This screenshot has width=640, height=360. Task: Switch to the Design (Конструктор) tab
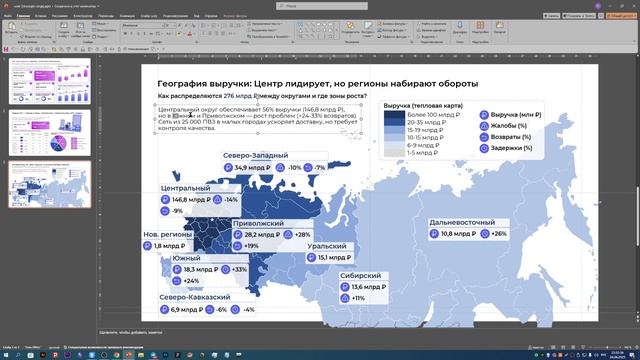click(83, 16)
